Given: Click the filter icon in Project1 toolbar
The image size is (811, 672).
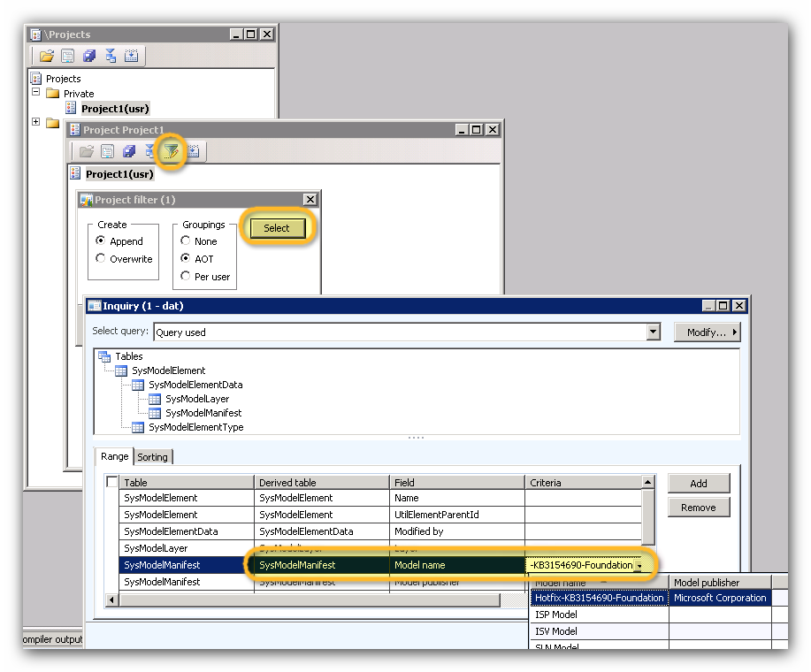Looking at the screenshot, I should click(x=171, y=151).
